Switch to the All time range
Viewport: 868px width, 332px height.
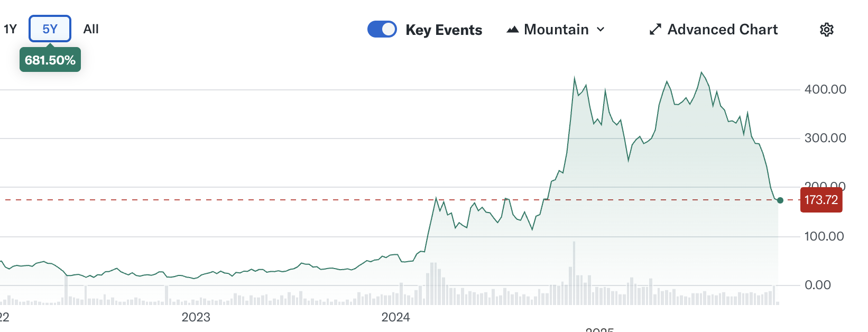tap(91, 29)
